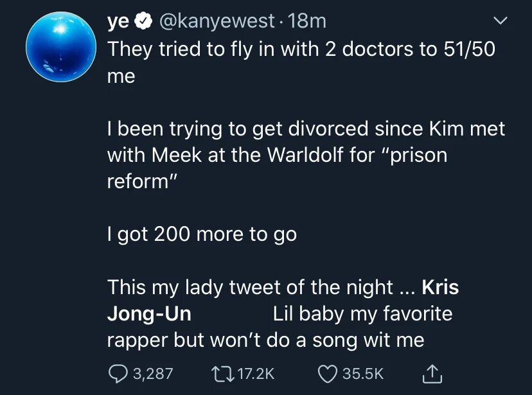Click ye's circular profile avatar

[61, 45]
